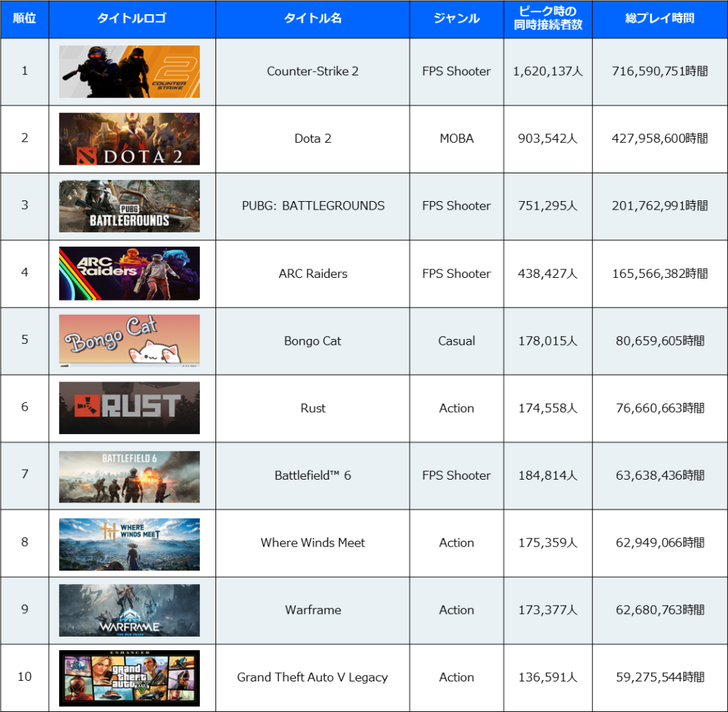
Task: Click the タイトル名 column header
Action: [313, 18]
